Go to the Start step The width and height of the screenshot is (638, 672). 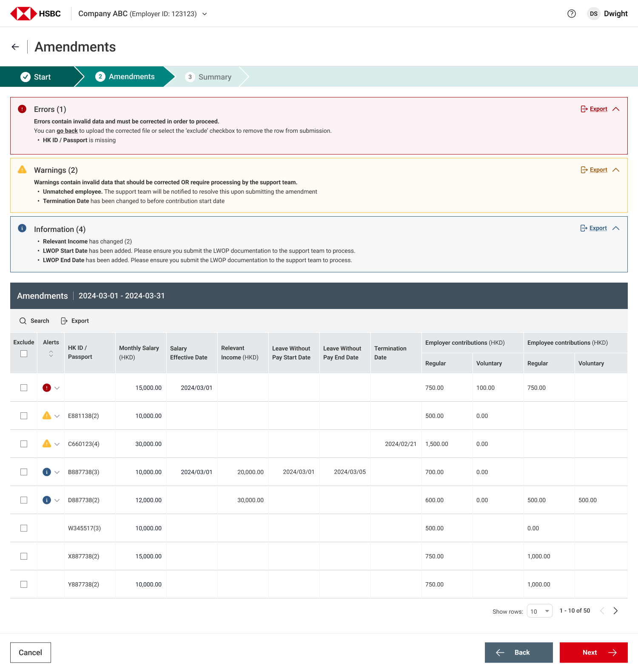pos(37,77)
